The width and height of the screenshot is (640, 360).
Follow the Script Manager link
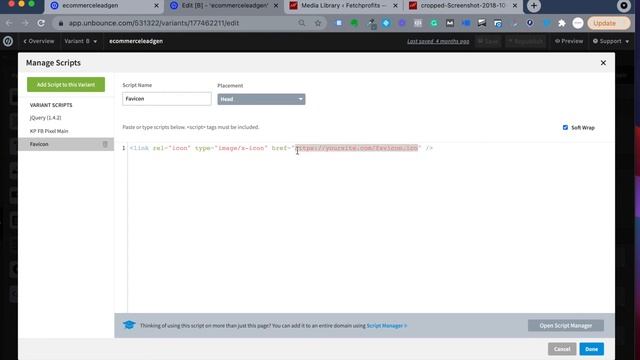click(x=387, y=326)
